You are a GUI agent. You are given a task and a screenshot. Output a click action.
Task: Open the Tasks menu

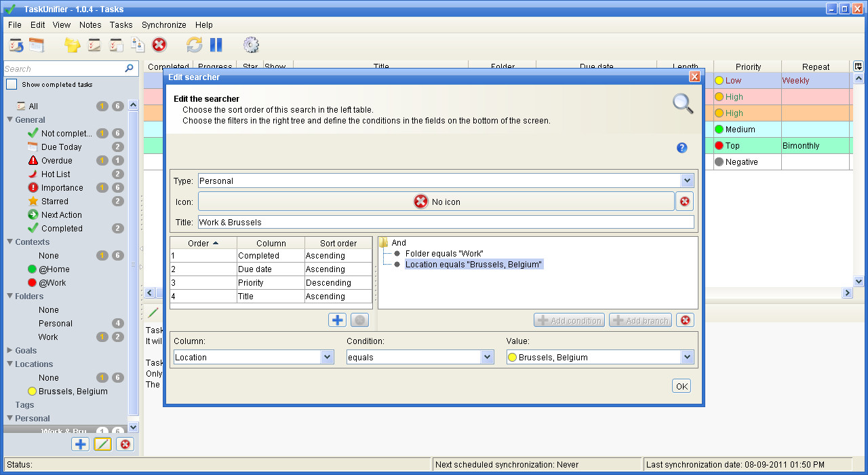coord(121,25)
